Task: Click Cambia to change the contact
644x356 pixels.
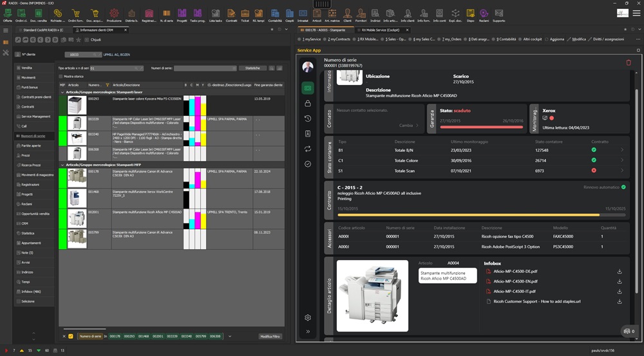Action: 409,126
